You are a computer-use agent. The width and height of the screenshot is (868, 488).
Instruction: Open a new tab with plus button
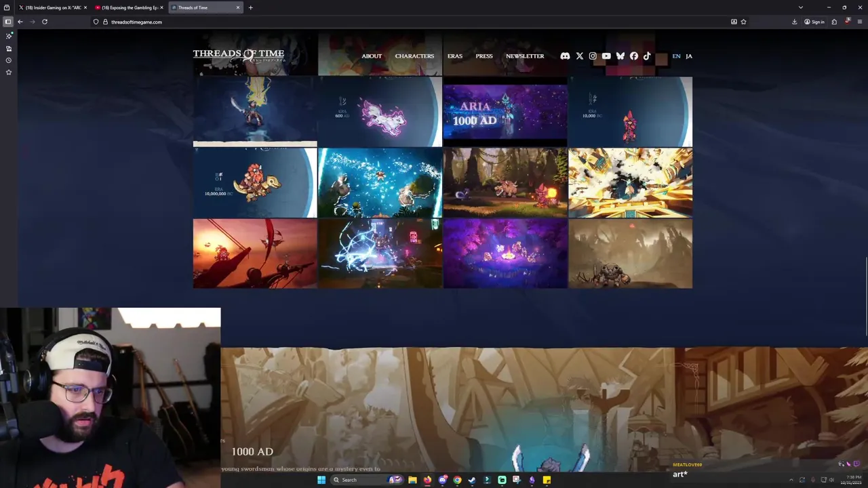coord(250,7)
